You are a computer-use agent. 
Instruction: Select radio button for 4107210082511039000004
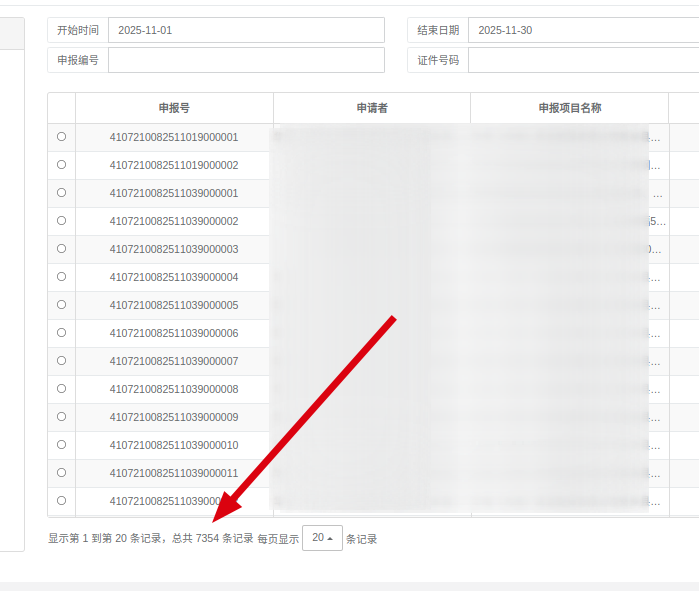pos(61,277)
